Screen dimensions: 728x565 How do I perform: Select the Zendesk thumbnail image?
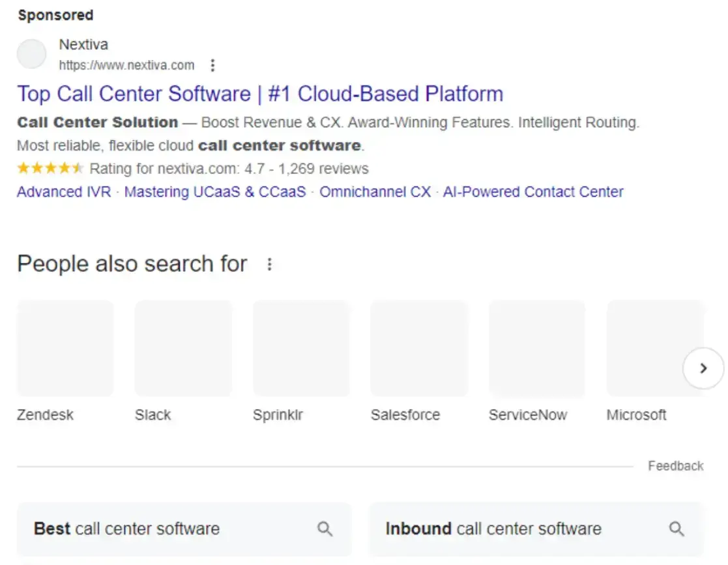click(65, 348)
